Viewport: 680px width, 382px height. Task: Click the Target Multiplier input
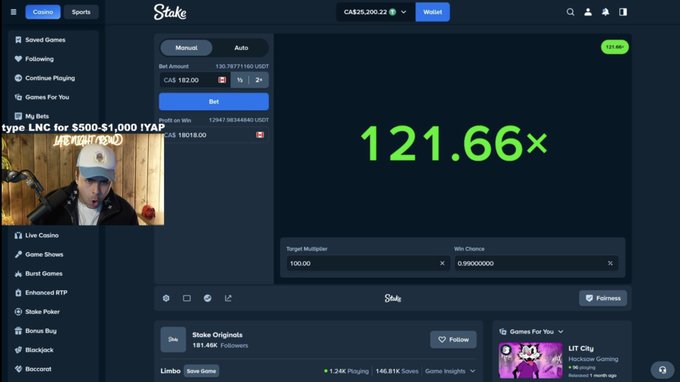tap(367, 263)
